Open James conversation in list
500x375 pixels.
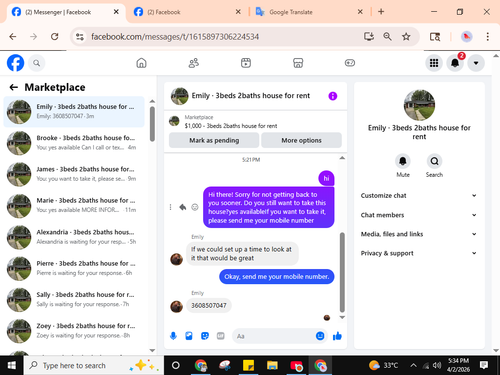coord(74,174)
